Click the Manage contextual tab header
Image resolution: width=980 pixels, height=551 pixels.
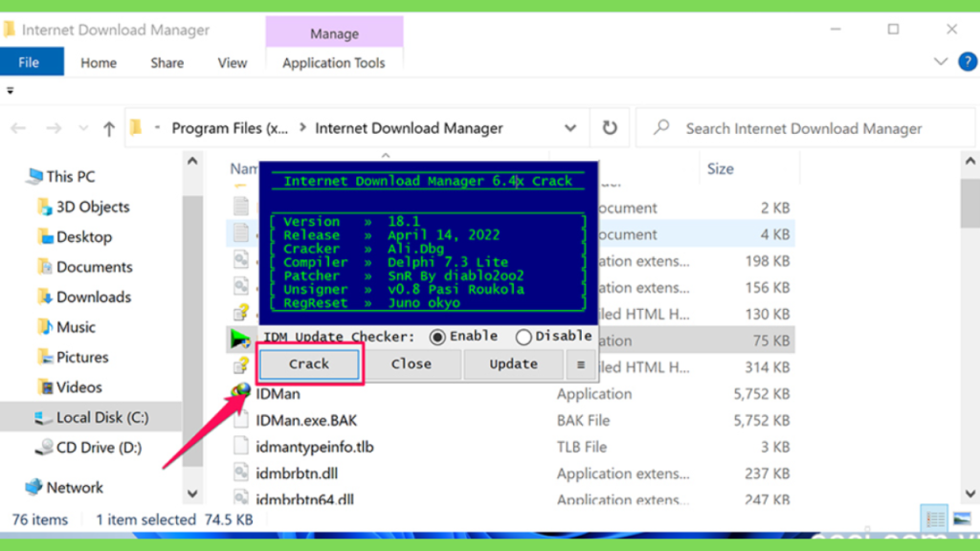pyautogui.click(x=334, y=33)
